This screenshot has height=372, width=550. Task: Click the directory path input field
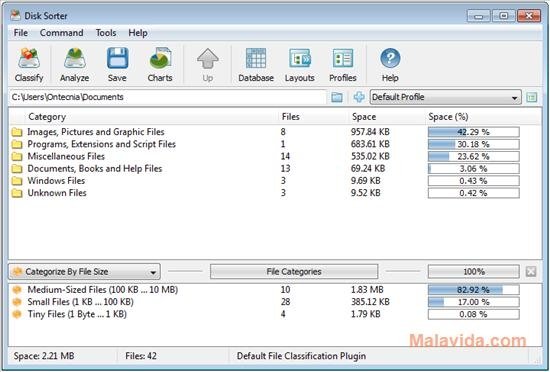(x=168, y=97)
